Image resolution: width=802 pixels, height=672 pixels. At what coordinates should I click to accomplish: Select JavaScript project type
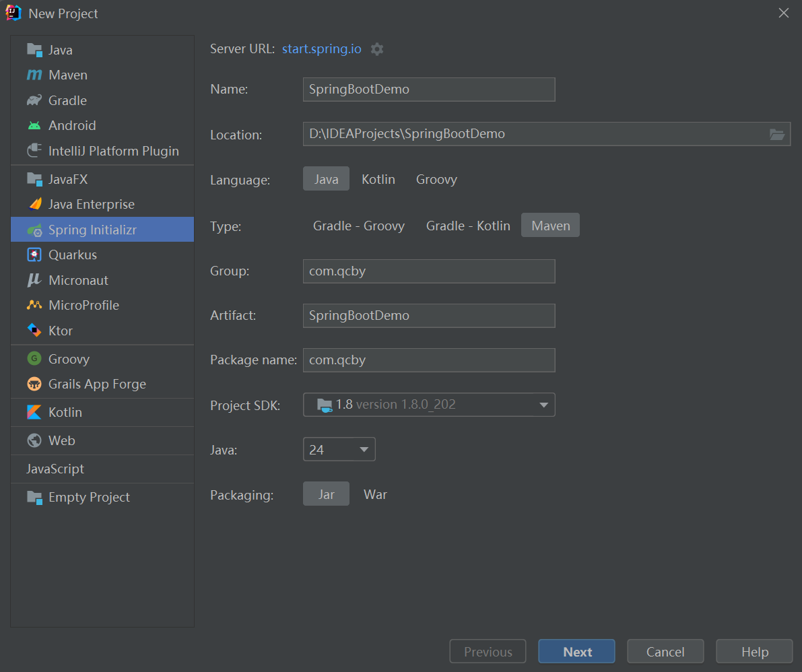[x=102, y=469]
